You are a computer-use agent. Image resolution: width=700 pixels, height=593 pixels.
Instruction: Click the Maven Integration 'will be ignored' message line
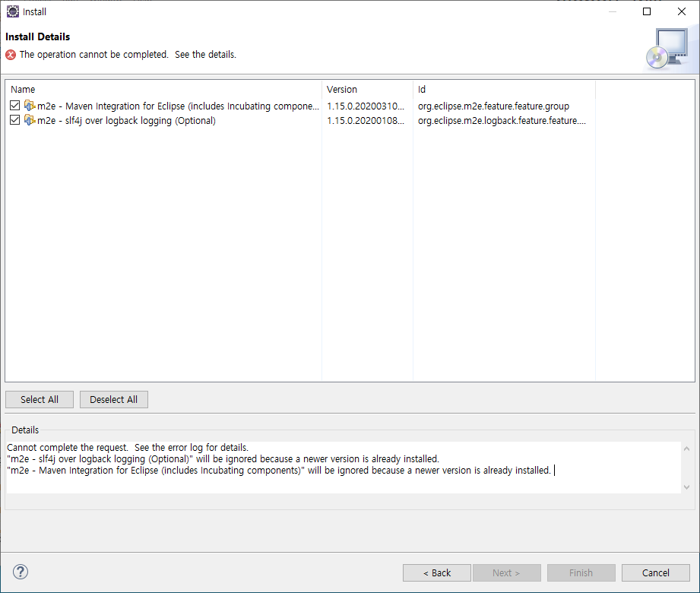point(279,471)
